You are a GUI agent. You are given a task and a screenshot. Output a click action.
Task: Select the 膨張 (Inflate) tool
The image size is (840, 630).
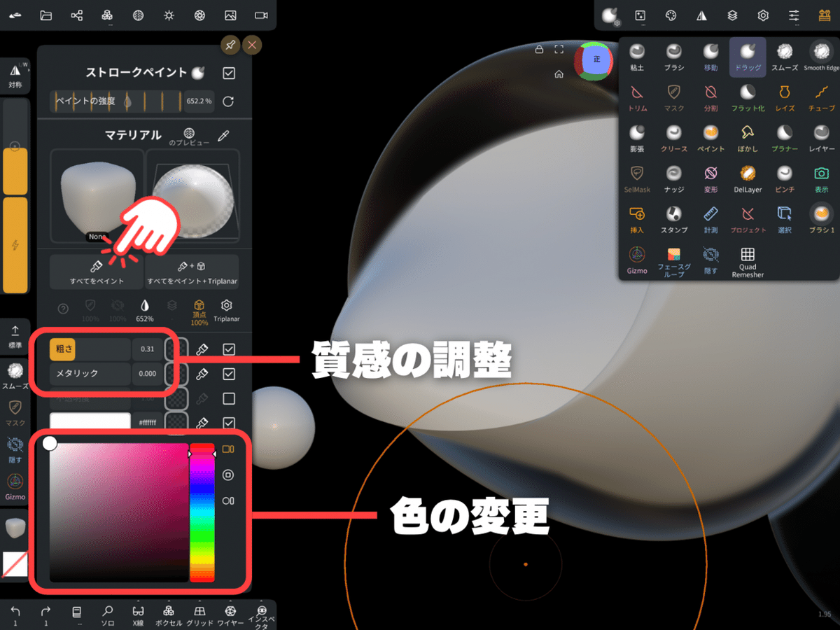637,138
